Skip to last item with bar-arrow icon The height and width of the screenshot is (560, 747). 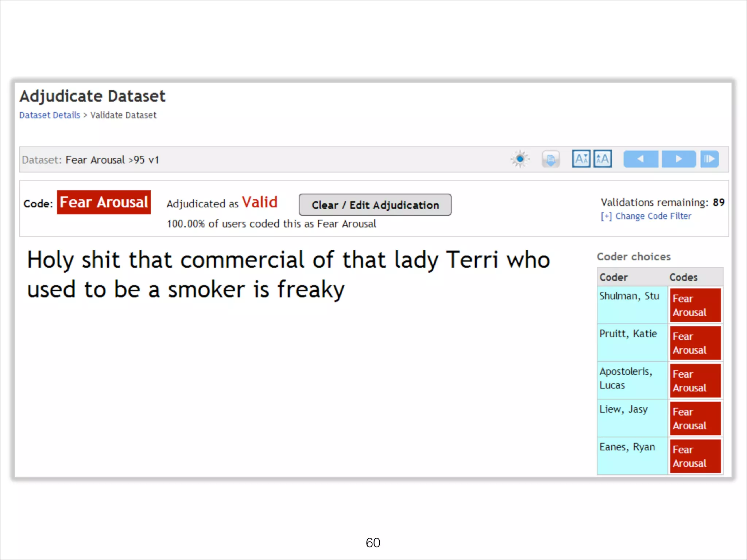click(x=709, y=159)
